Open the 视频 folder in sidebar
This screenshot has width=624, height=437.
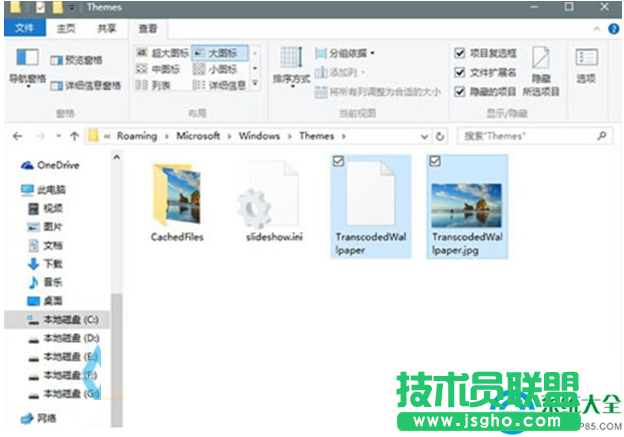click(x=45, y=209)
